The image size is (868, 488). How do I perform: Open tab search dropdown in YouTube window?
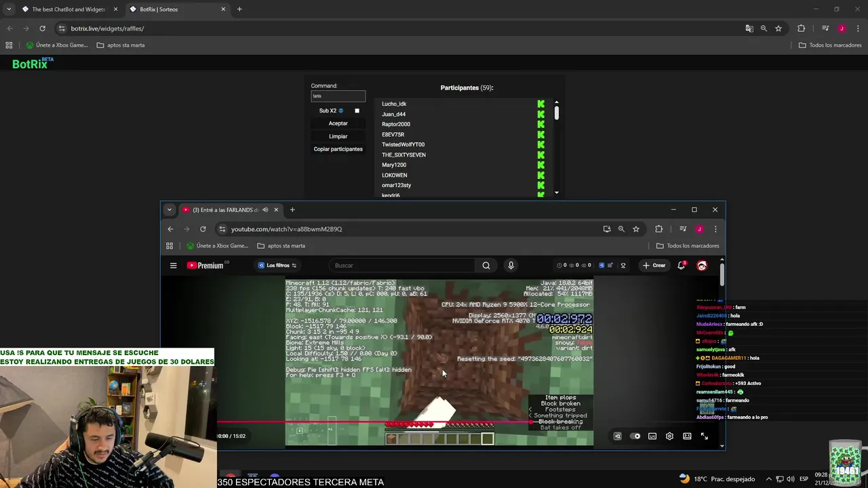pos(170,209)
